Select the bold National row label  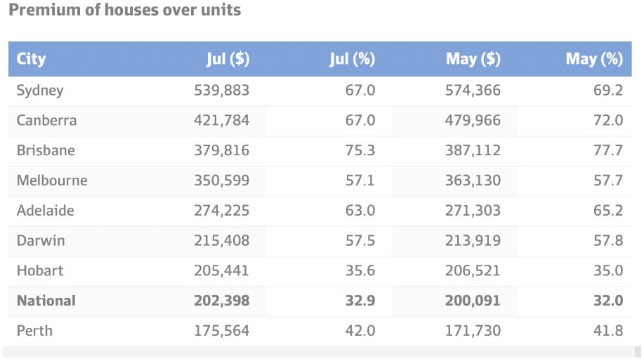coord(46,301)
